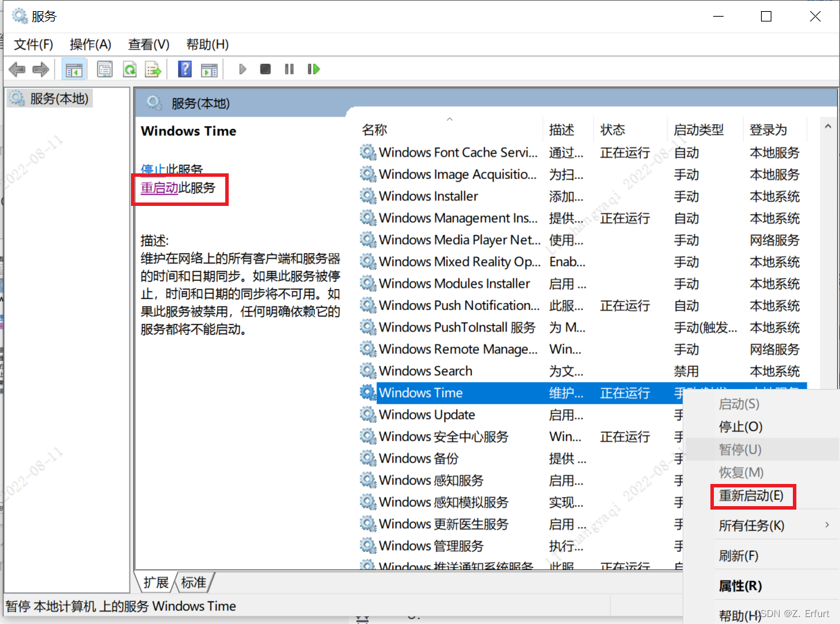
Task: Click 禁用 startup type of Windows Search
Action: [x=686, y=371]
